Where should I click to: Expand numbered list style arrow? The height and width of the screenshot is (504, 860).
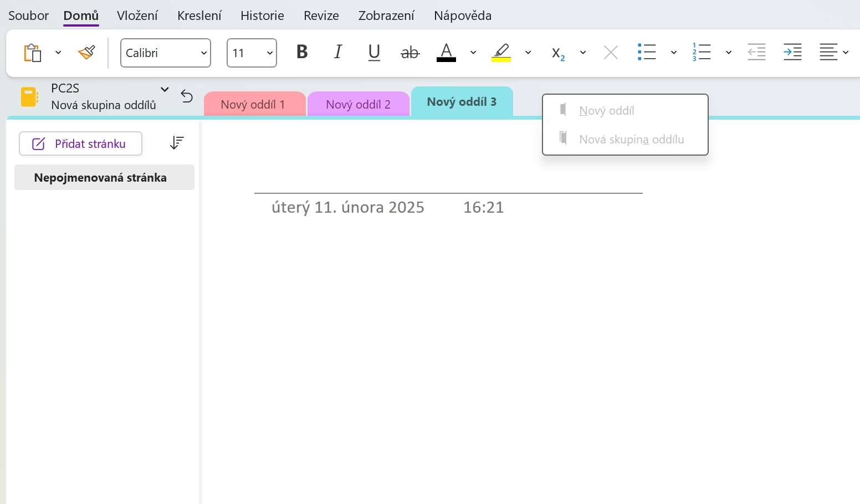click(729, 53)
